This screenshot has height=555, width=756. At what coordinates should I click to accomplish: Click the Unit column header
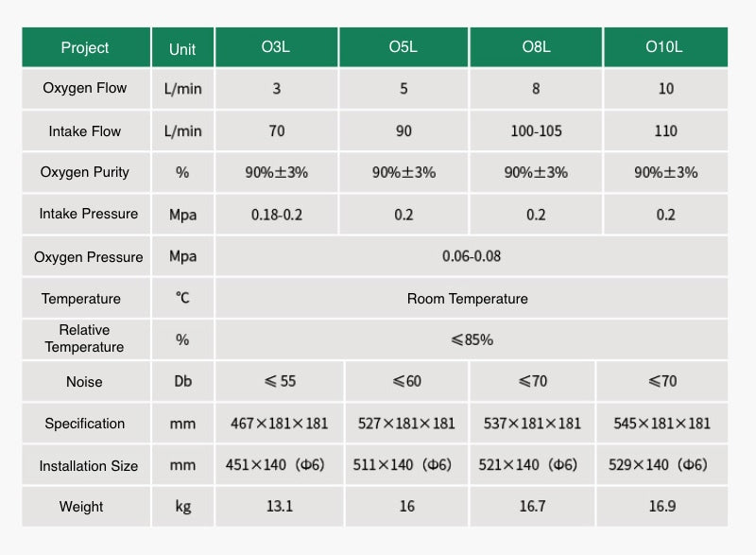pos(182,48)
